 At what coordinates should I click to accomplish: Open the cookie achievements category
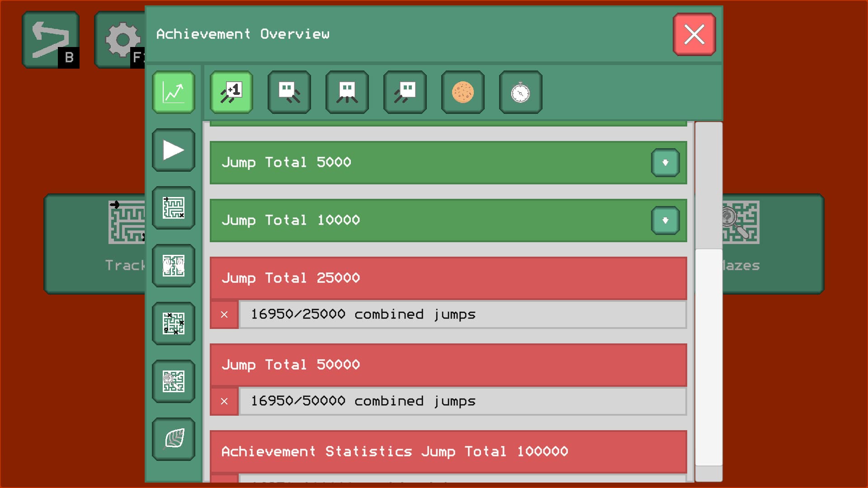(x=462, y=92)
